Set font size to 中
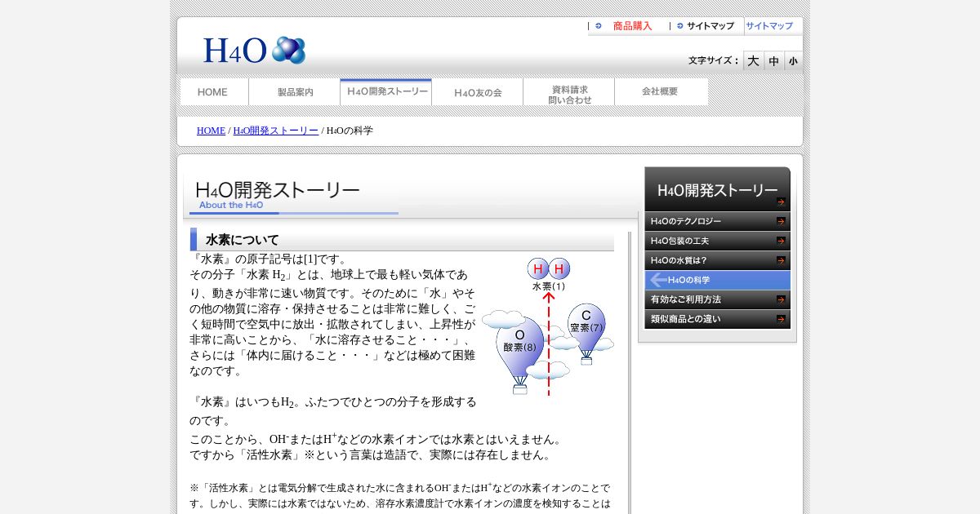Image resolution: width=980 pixels, height=514 pixels. click(x=773, y=61)
